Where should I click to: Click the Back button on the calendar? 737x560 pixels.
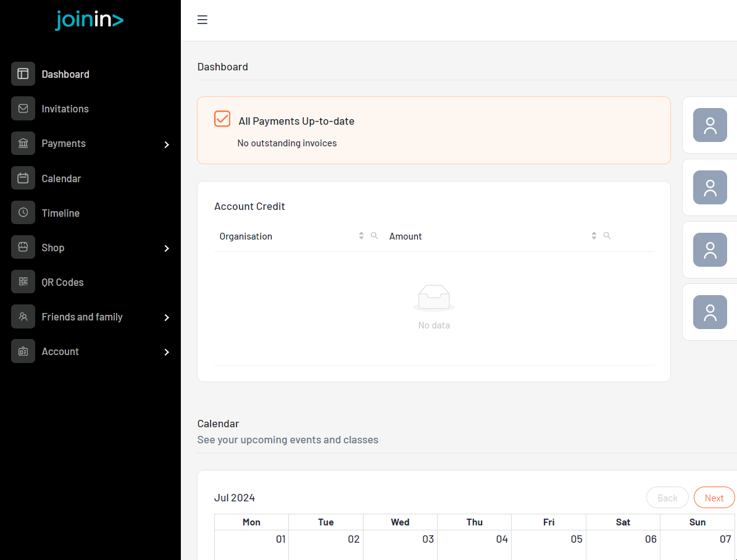pyautogui.click(x=667, y=497)
